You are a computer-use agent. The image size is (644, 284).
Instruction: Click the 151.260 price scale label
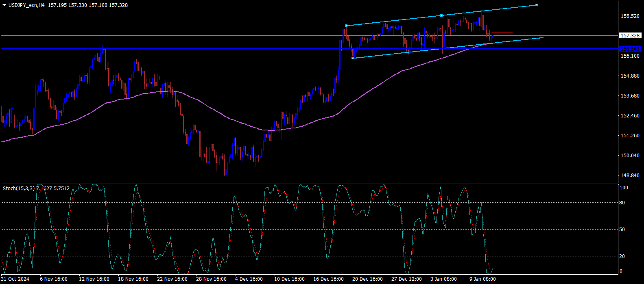pyautogui.click(x=629, y=136)
